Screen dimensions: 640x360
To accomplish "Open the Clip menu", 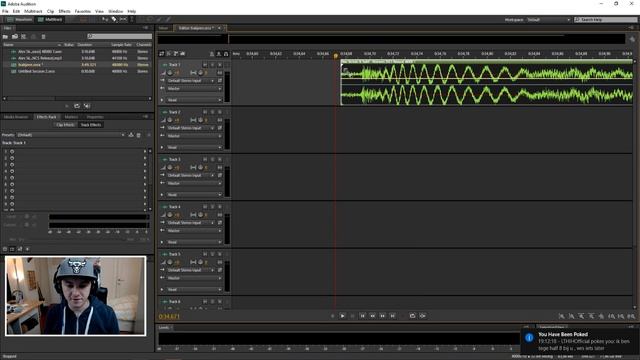I will 50,11.
